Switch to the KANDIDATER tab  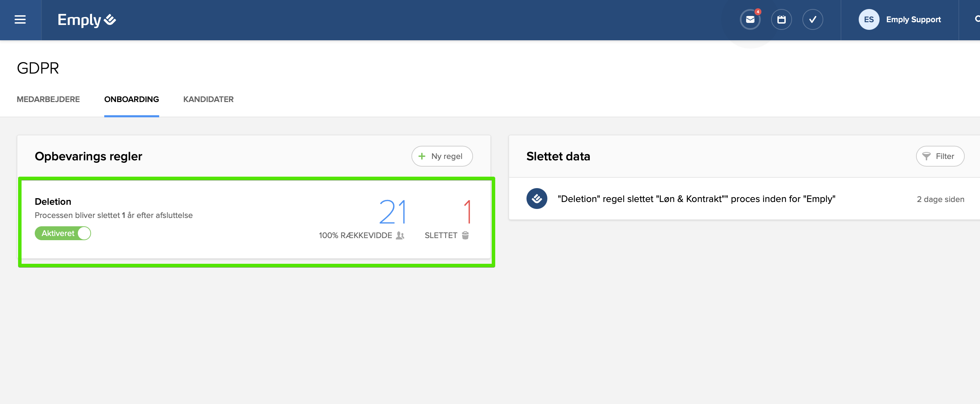click(x=208, y=100)
